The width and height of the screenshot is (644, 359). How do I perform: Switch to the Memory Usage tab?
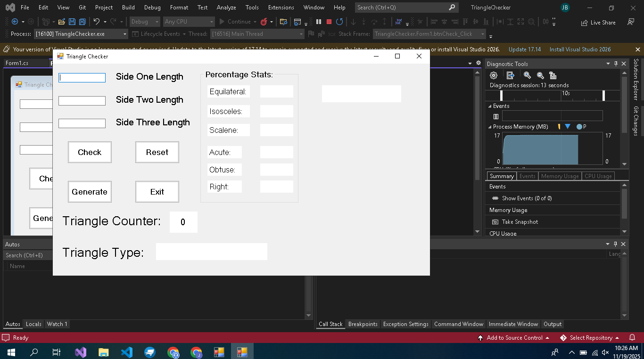click(x=560, y=176)
